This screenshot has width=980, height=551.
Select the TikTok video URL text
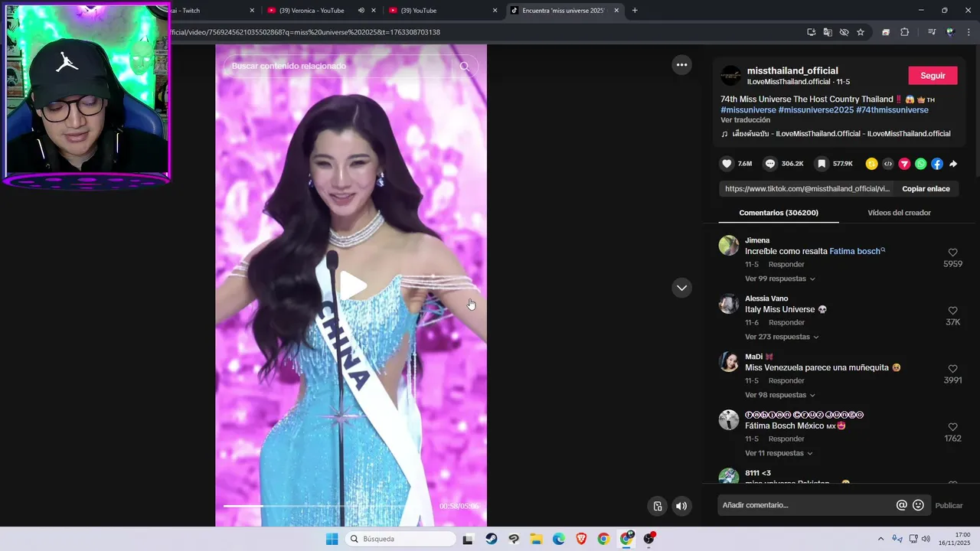807,189
